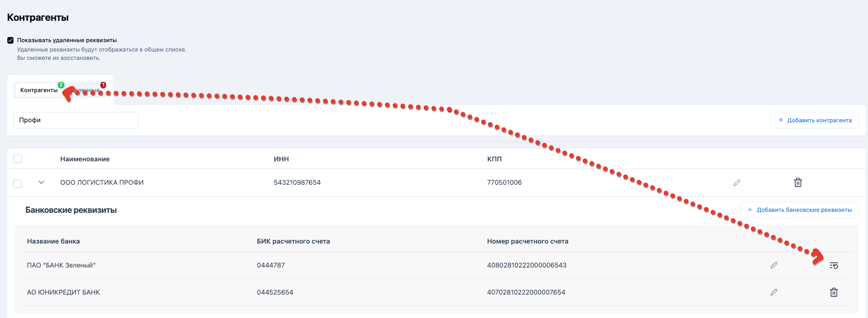Switch to Контрагенты tab
The image size is (868, 318).
pyautogui.click(x=38, y=91)
